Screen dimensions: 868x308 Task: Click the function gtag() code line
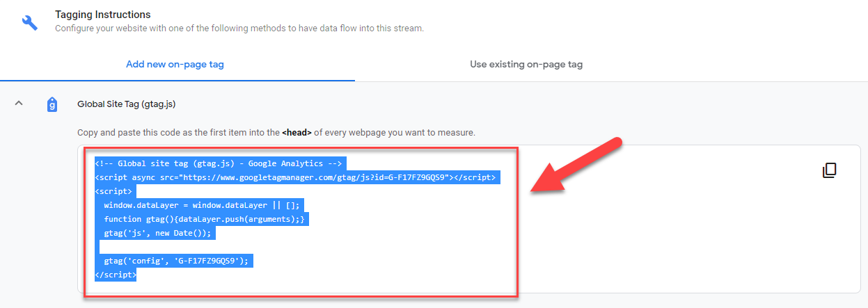click(205, 220)
